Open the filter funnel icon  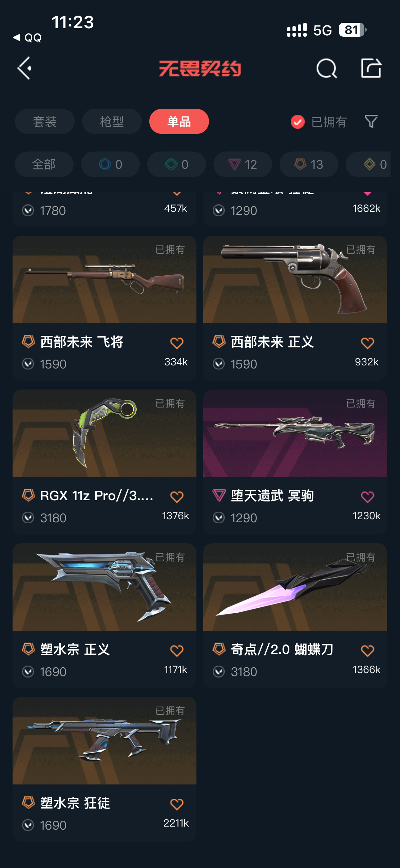click(x=371, y=121)
